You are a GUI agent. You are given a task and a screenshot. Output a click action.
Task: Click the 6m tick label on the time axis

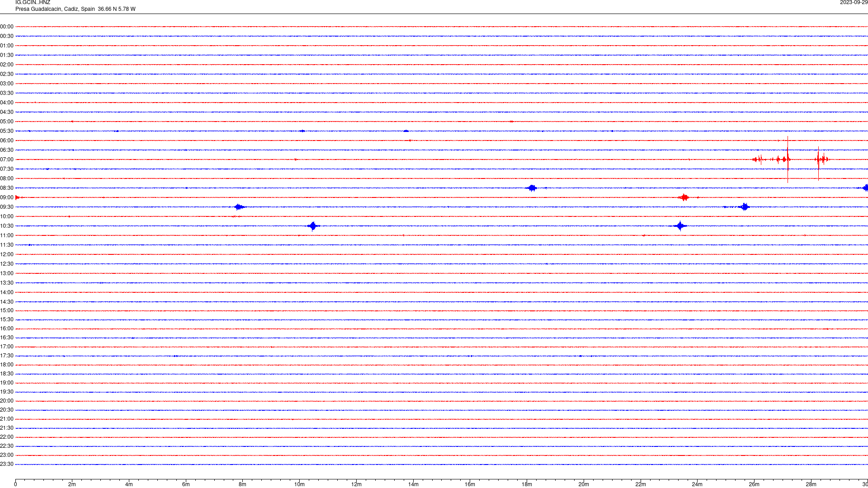point(186,484)
